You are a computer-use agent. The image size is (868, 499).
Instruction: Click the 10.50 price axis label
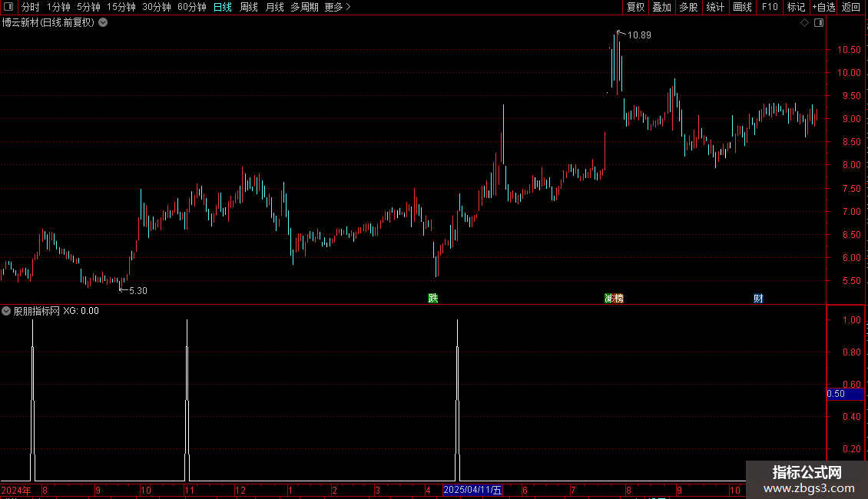(x=849, y=50)
